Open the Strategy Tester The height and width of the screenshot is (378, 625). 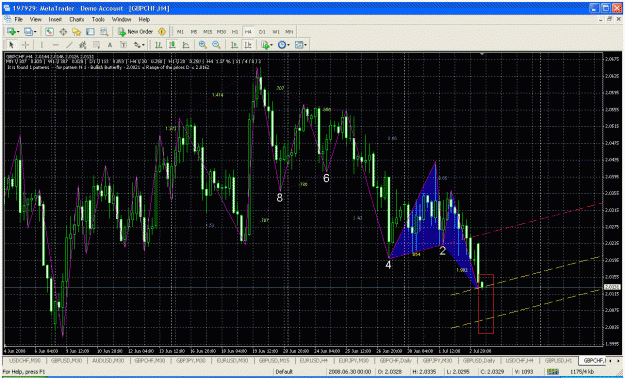[x=104, y=32]
